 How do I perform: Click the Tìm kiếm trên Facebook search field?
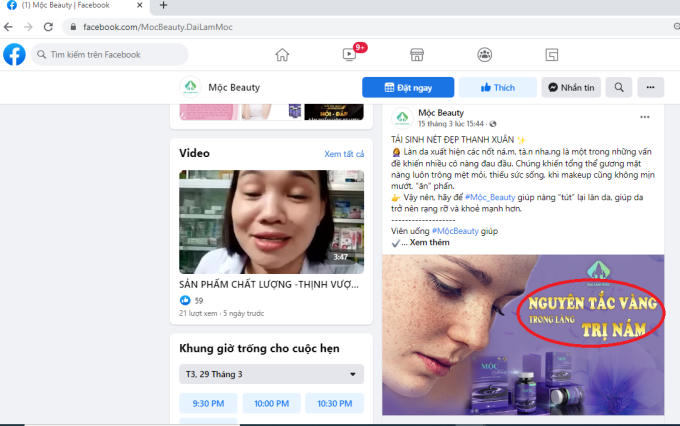[109, 55]
